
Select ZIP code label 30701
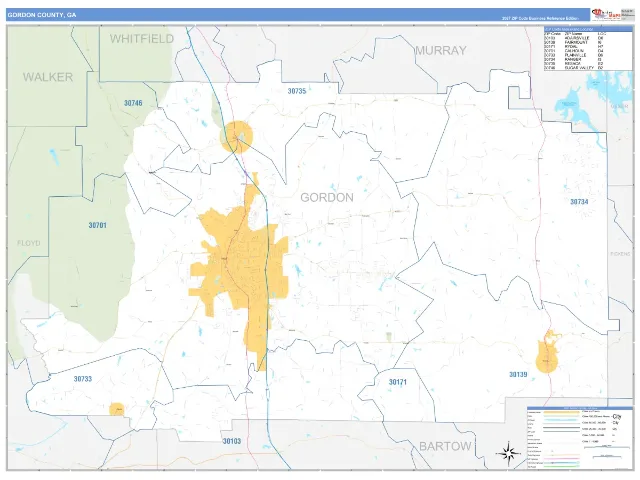[x=98, y=225]
